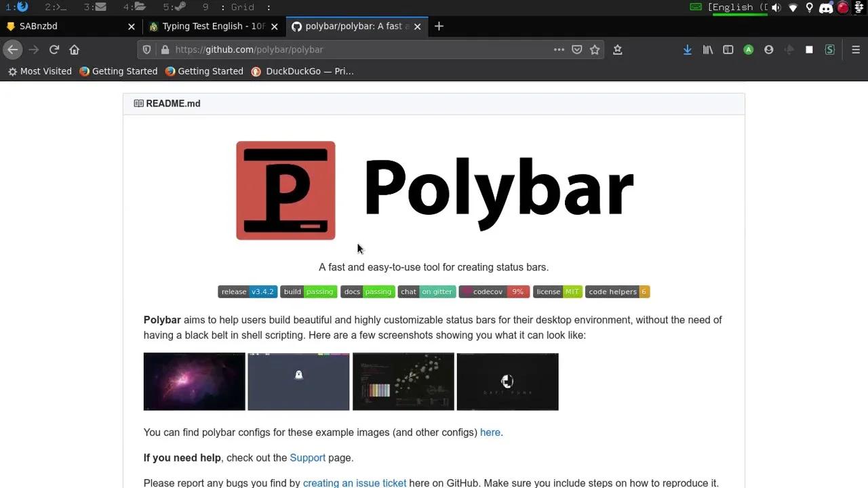868x488 pixels.
Task: Bookmark this page with the star icon
Action: [x=595, y=49]
